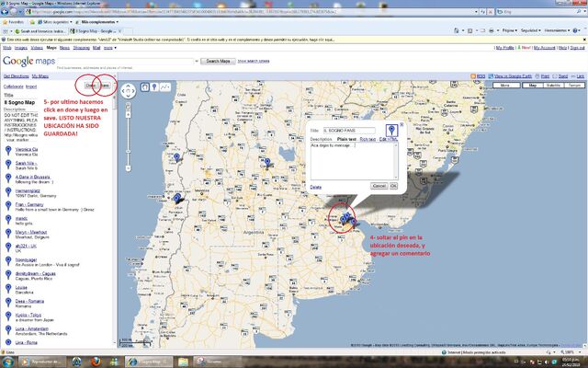This screenshot has height=368, width=588.
Task: Click the Done button in left panel
Action: pyautogui.click(x=90, y=86)
